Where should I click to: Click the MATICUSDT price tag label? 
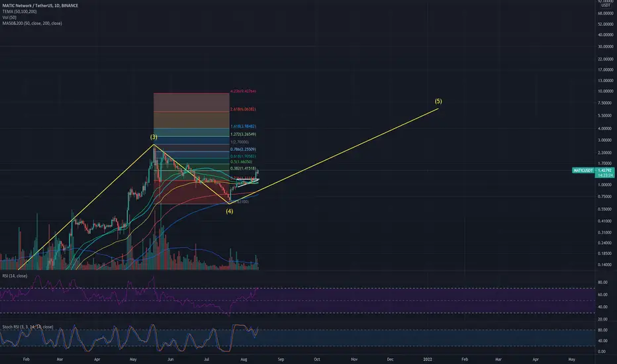tap(583, 170)
